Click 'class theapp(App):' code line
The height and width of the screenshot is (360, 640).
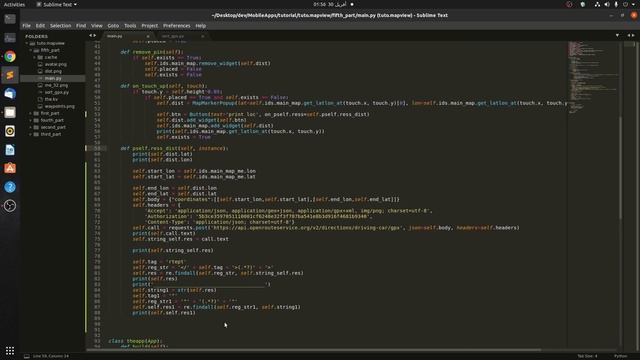click(x=136, y=341)
